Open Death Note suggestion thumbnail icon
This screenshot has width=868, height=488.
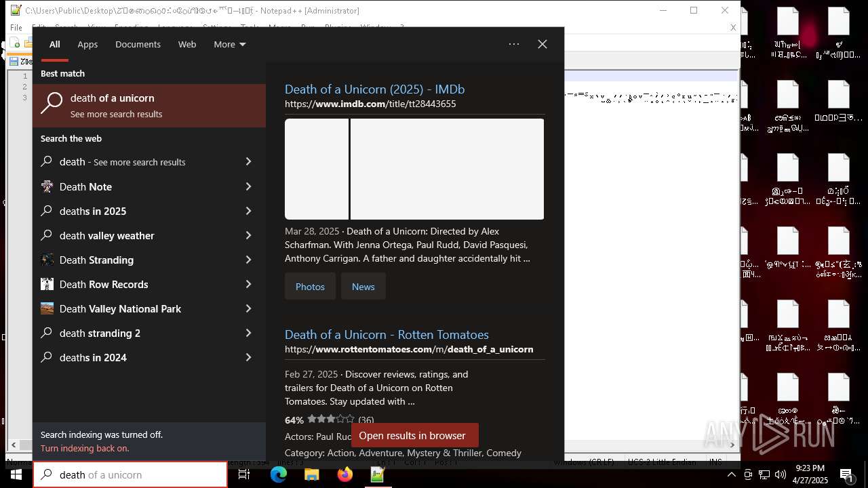tap(47, 186)
